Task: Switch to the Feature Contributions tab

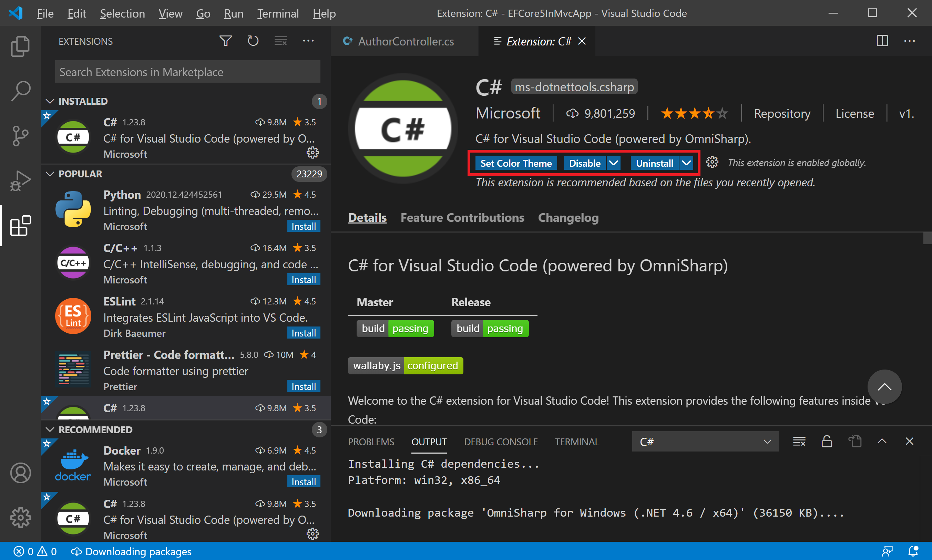Action: 462,218
